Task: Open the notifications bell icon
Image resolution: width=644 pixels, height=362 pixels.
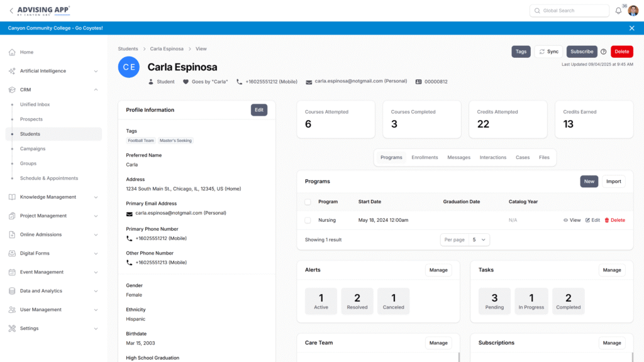Action: click(x=618, y=11)
